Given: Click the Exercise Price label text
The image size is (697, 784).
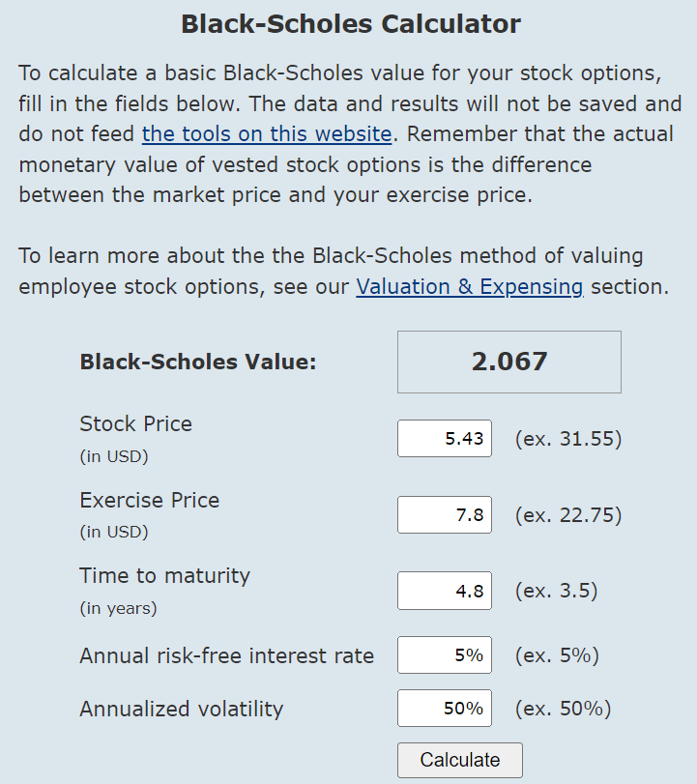Looking at the screenshot, I should pyautogui.click(x=150, y=501).
